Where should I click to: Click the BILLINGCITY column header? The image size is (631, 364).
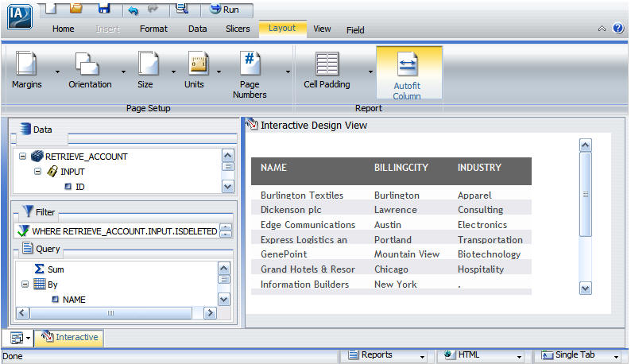pyautogui.click(x=401, y=168)
